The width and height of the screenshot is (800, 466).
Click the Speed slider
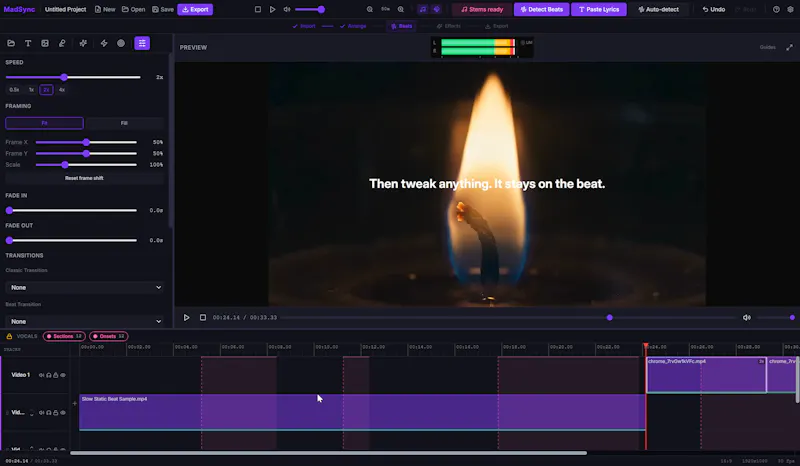[x=73, y=78]
